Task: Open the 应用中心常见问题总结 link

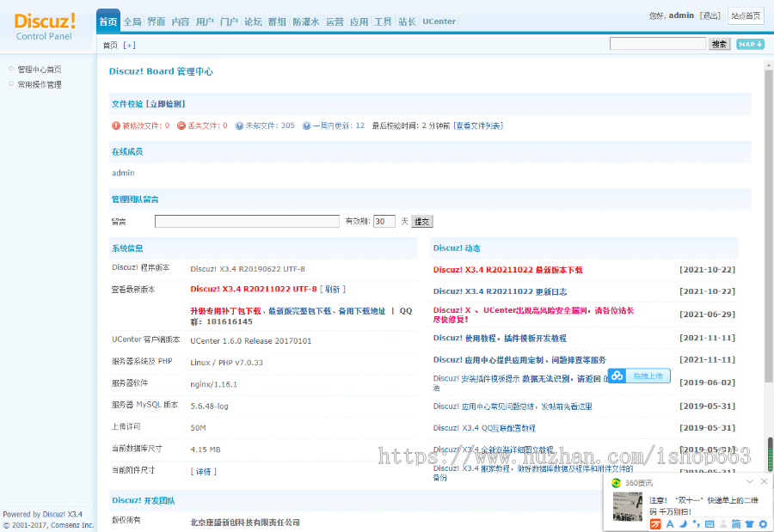Action: click(x=513, y=407)
